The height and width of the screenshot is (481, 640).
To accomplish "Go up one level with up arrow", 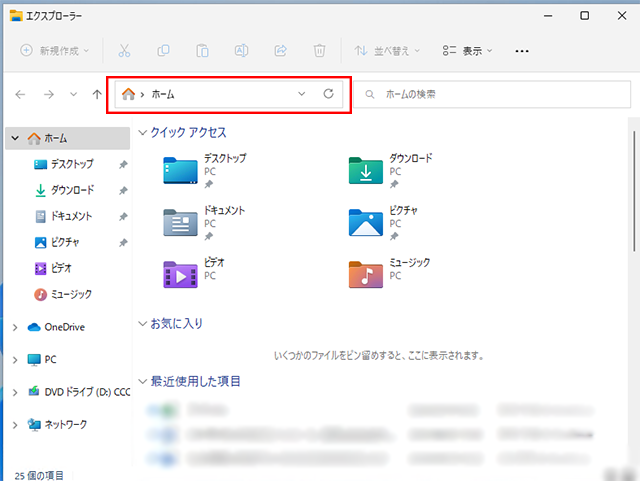I will click(97, 95).
